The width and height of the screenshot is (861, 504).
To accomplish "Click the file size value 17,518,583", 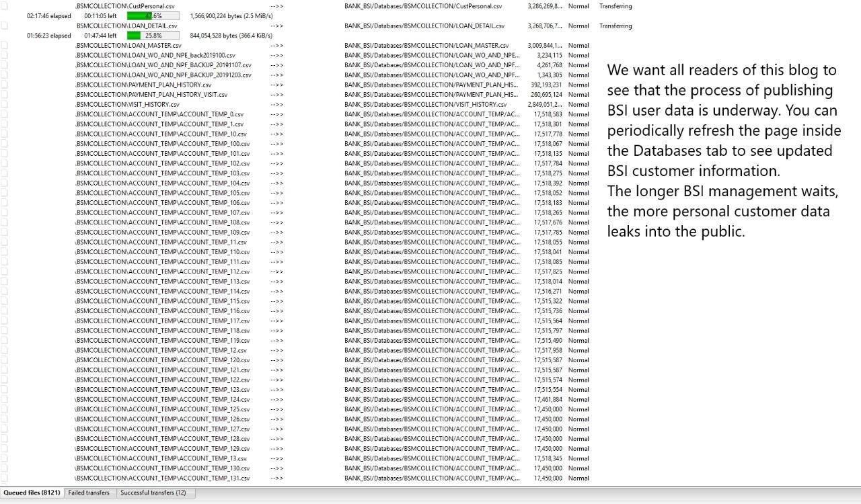I will tap(548, 114).
